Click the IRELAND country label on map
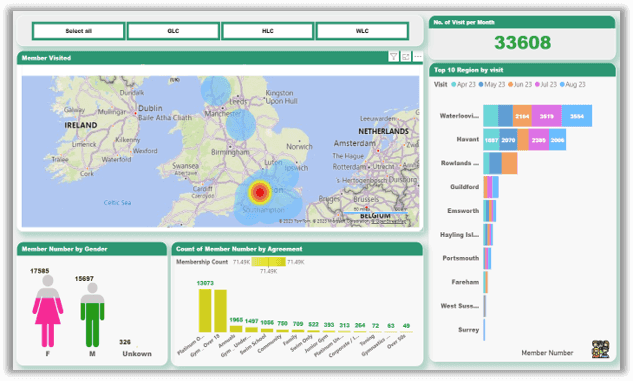 click(x=81, y=125)
